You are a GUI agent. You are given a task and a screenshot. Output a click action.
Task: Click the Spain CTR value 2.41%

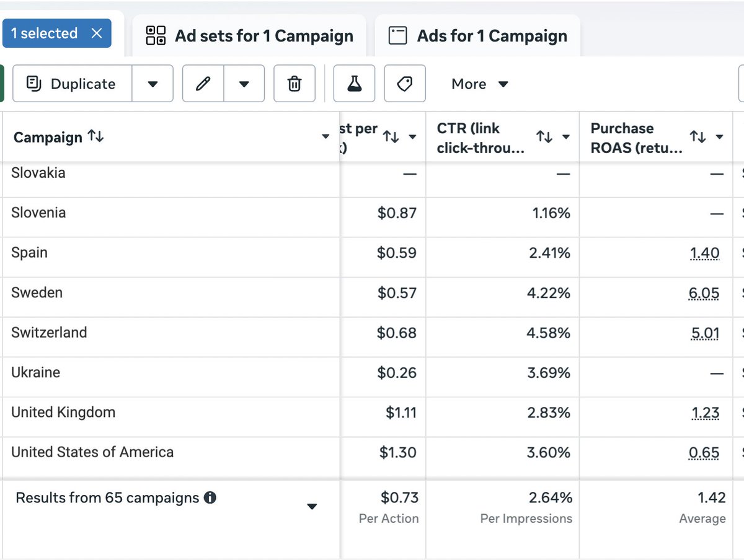point(549,253)
